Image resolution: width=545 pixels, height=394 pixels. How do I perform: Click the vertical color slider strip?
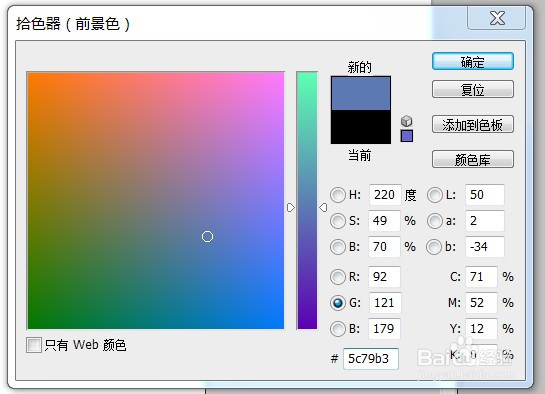click(x=307, y=200)
